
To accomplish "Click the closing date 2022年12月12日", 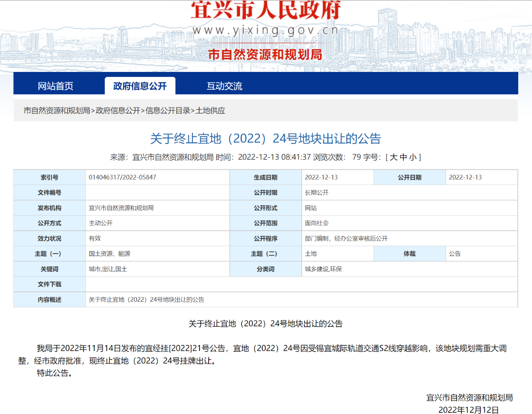I will (x=469, y=410).
